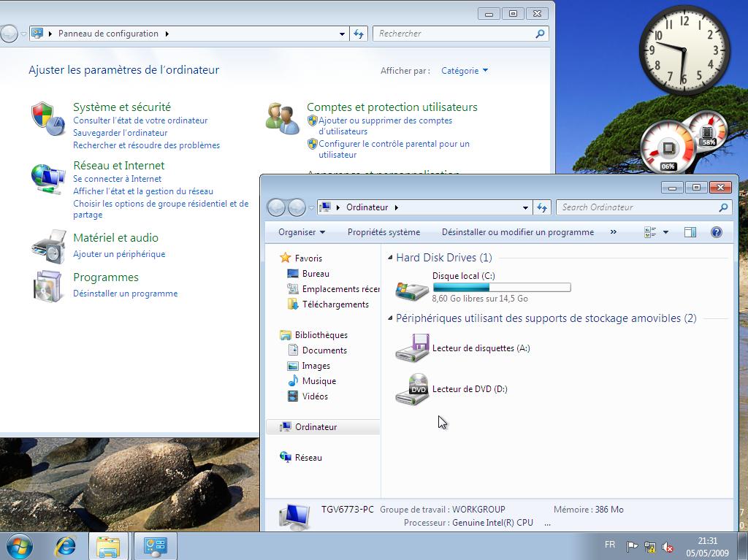Open Rechercher et résoudre des problèmes link
Image resolution: width=748 pixels, height=560 pixels.
146,145
